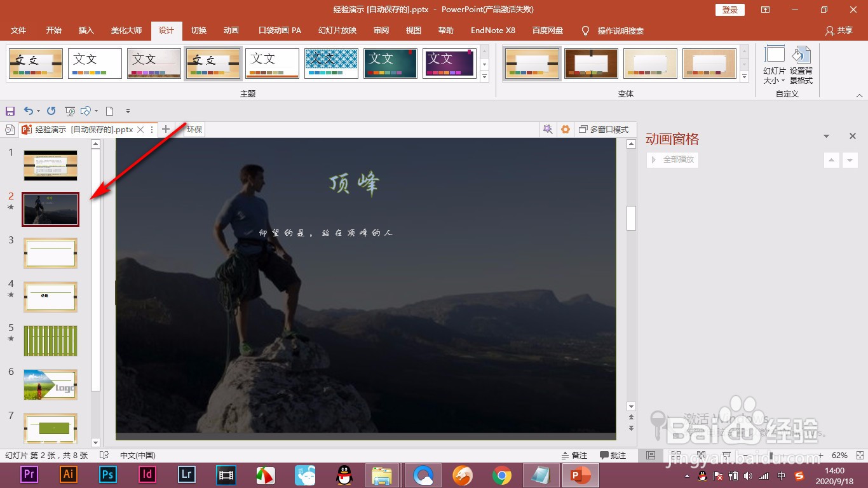Viewport: 868px width, 488px height.
Task: Move animation later with down arrow button
Action: 850,160
